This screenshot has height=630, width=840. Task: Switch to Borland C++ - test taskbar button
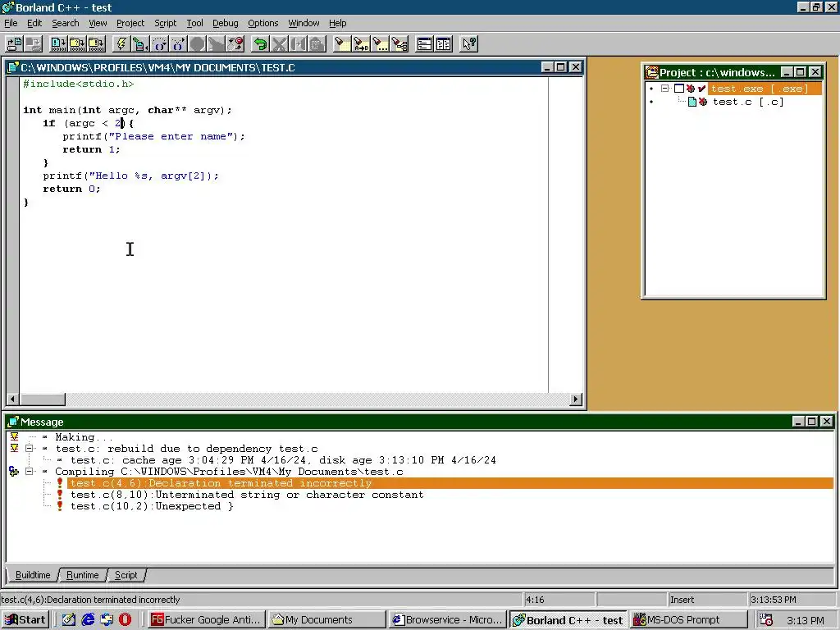coord(568,620)
